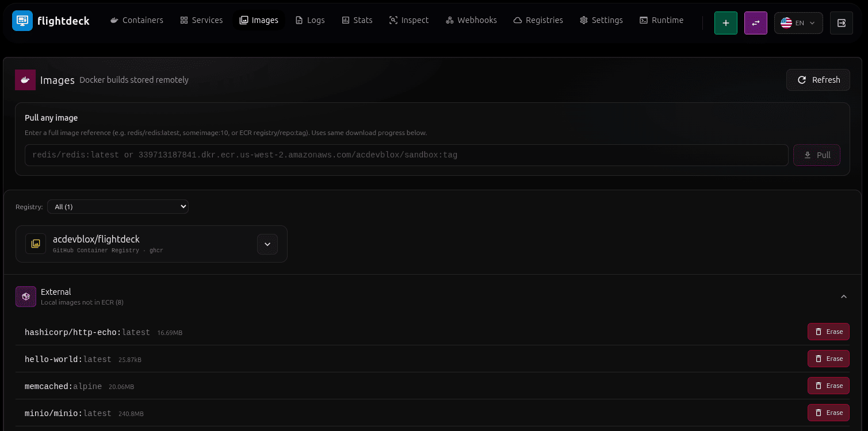Viewport: 868px width, 431px height.
Task: Click the logout icon button
Action: pyautogui.click(x=842, y=23)
